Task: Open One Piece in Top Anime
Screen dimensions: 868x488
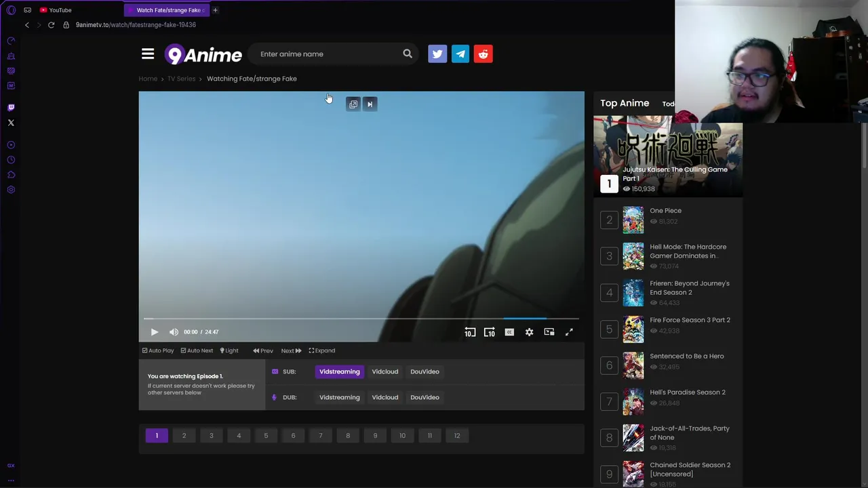Action: (665, 211)
